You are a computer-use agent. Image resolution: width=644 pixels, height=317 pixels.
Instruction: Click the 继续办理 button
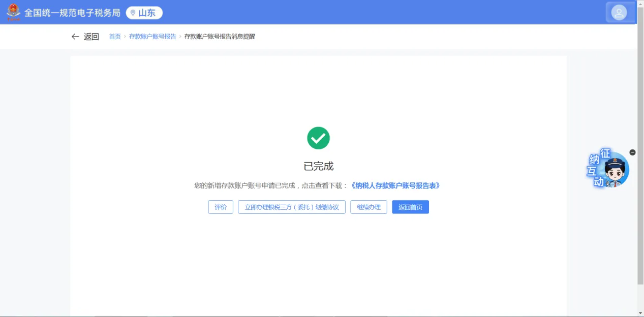tap(369, 207)
